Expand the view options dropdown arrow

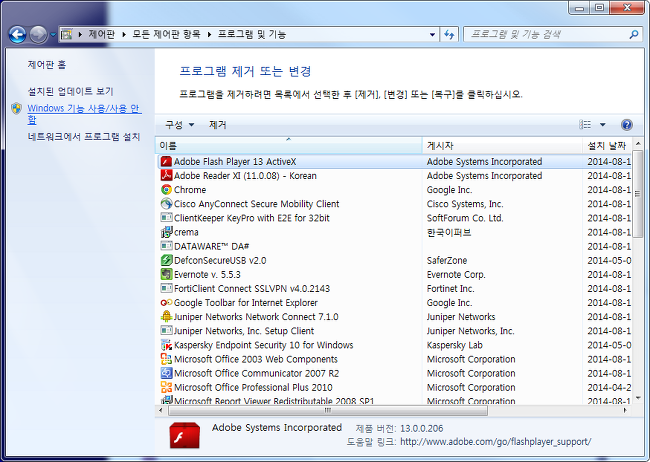click(603, 124)
